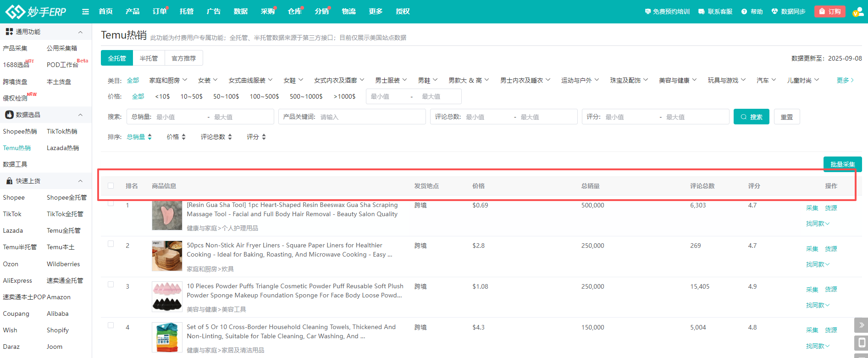The width and height of the screenshot is (868, 358).
Task: Select the 全托管 tab
Action: (117, 58)
